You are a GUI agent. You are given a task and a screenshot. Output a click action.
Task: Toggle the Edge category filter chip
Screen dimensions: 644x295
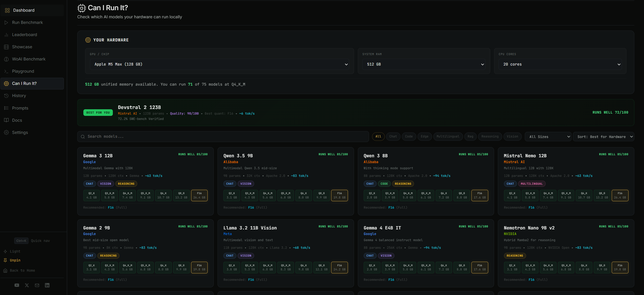click(424, 136)
